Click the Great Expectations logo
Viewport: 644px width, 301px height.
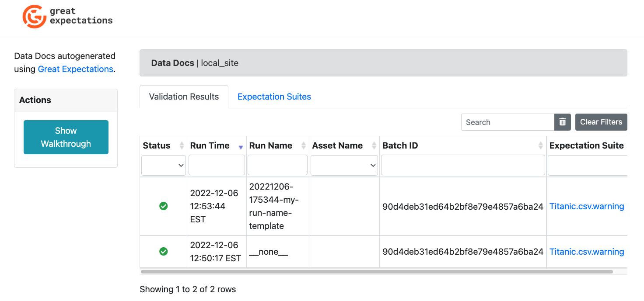[x=67, y=17]
